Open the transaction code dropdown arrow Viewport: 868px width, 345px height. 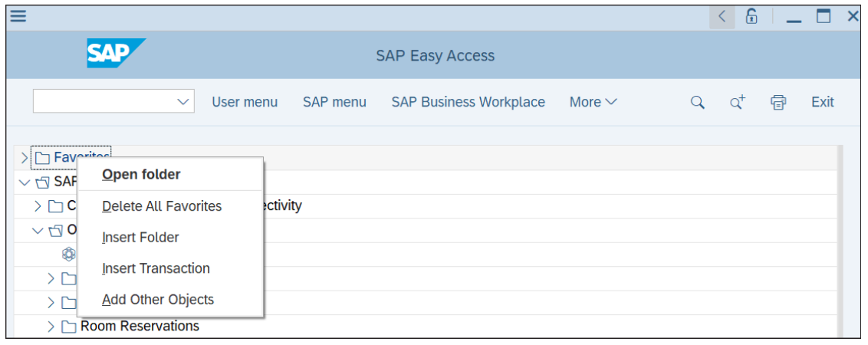pyautogui.click(x=182, y=101)
